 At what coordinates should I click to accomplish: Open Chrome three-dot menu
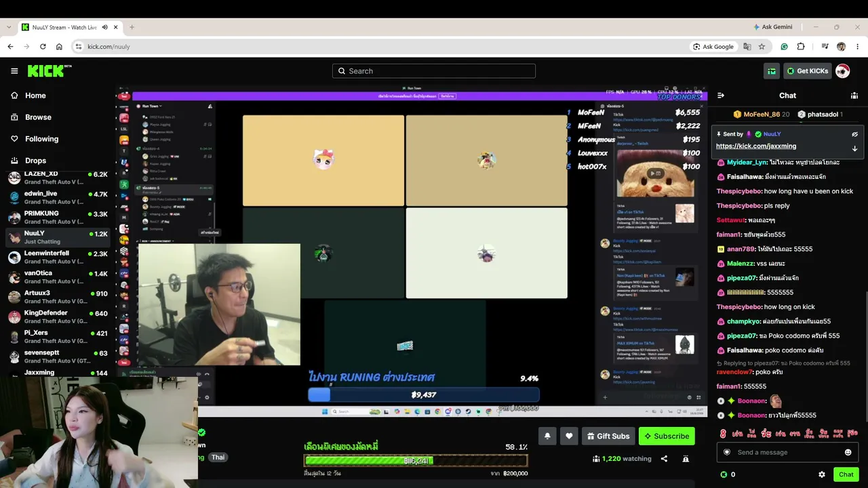857,47
